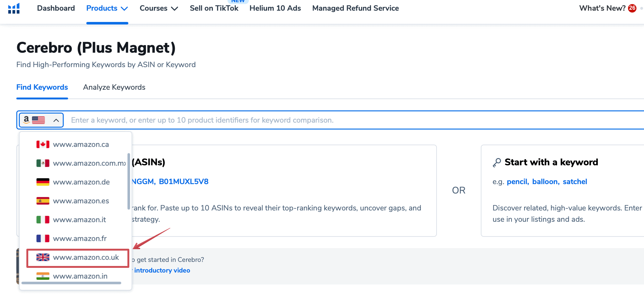644x308 pixels.
Task: Click the example ASIN B01MUXL5V8
Action: click(x=184, y=182)
